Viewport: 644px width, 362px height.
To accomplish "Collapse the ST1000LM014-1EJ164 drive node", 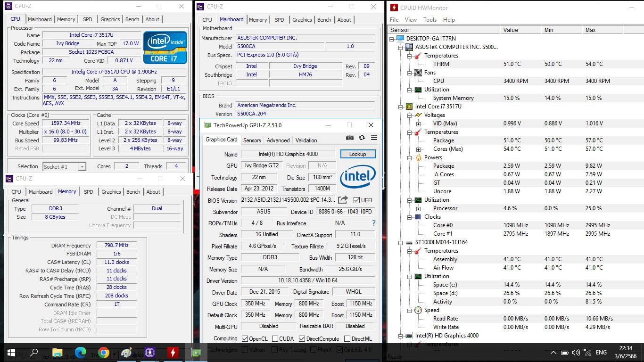I will point(401,242).
